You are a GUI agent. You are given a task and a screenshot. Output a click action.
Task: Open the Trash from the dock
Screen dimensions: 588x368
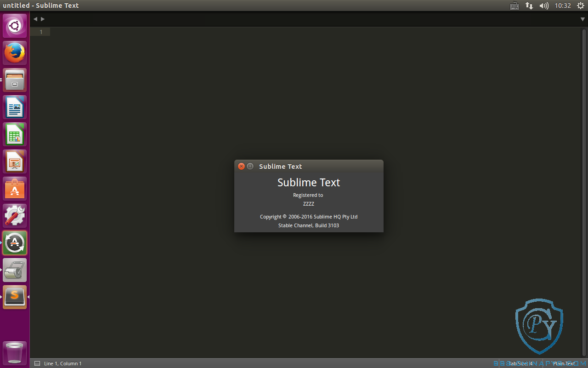15,353
